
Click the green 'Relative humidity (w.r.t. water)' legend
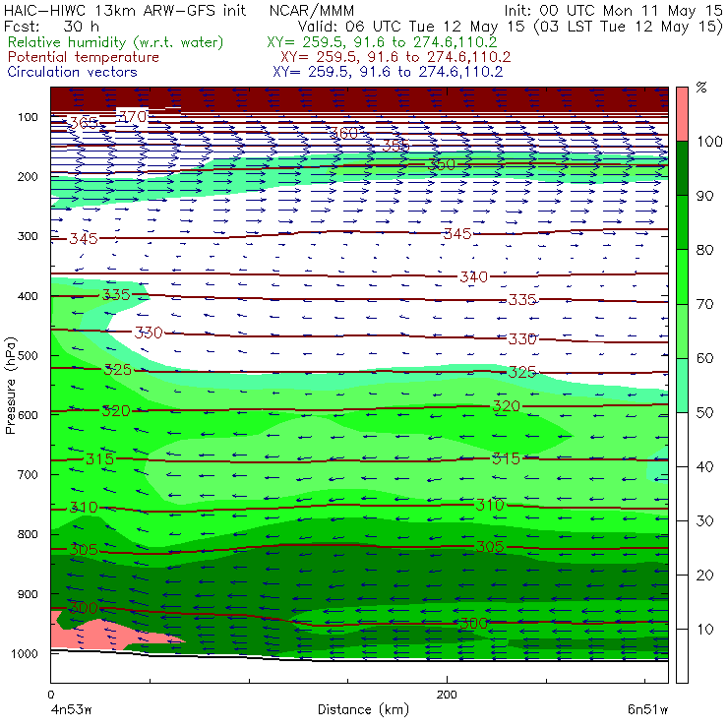pyautogui.click(x=116, y=42)
